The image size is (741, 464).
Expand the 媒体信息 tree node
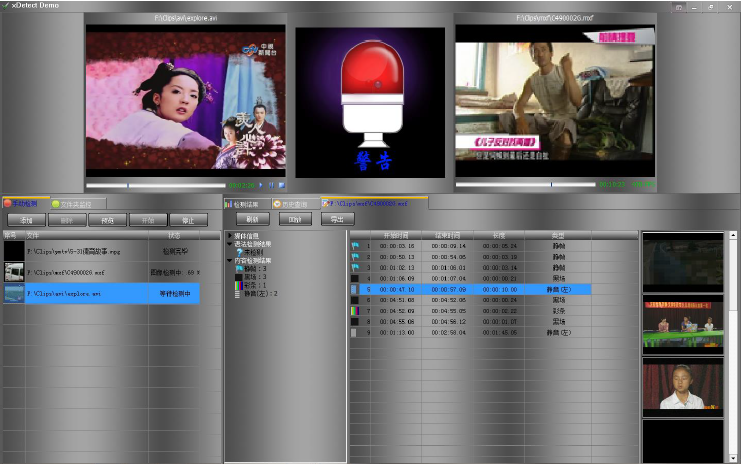[x=229, y=236]
